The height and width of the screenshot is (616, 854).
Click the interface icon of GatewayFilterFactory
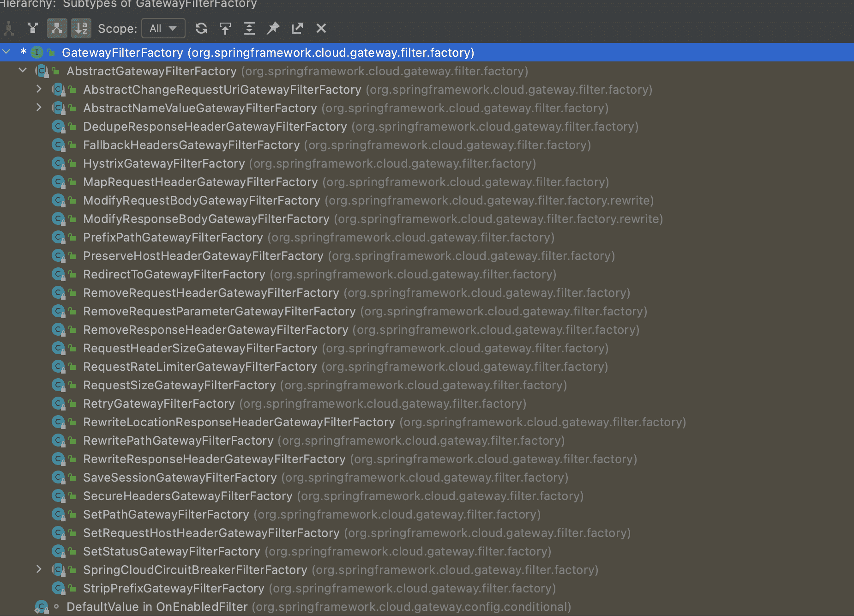point(37,53)
